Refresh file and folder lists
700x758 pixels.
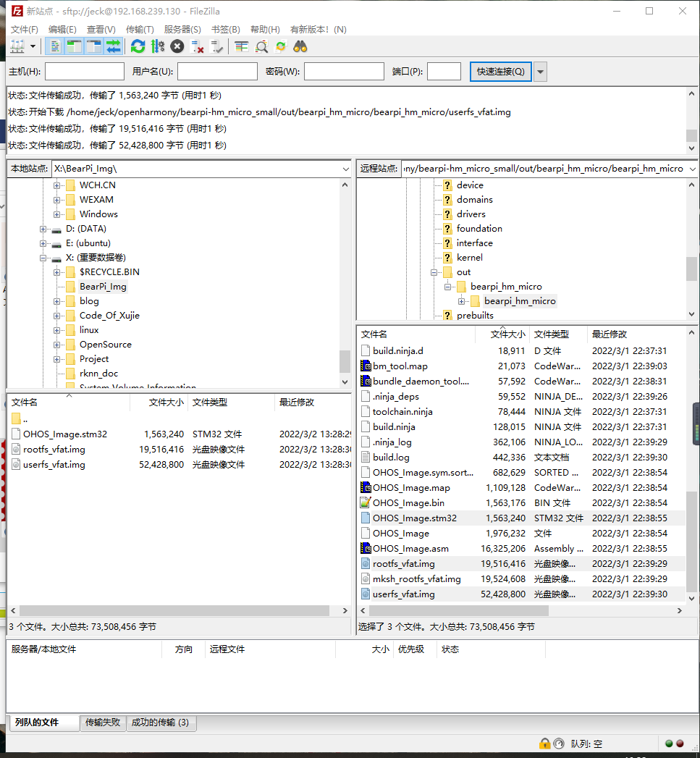(138, 47)
